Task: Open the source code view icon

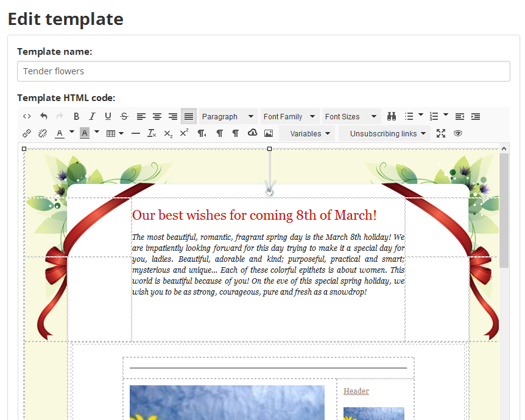Action: coord(27,116)
